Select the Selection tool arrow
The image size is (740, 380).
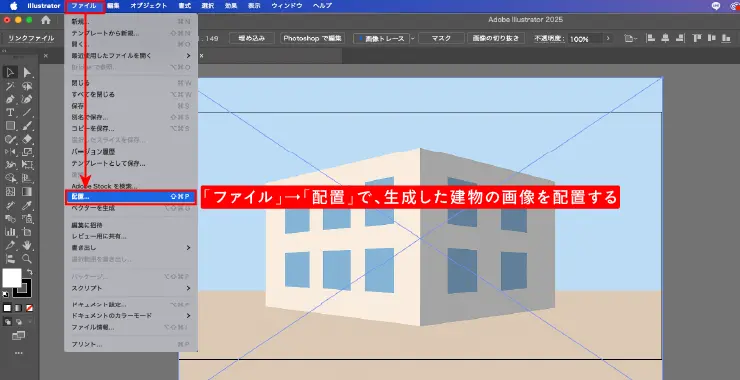coord(10,72)
